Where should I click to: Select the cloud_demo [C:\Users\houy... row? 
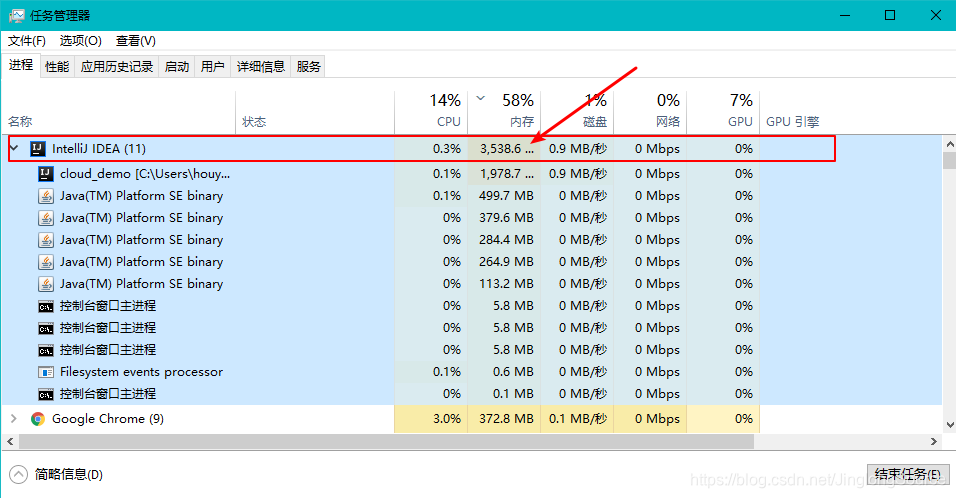point(473,174)
